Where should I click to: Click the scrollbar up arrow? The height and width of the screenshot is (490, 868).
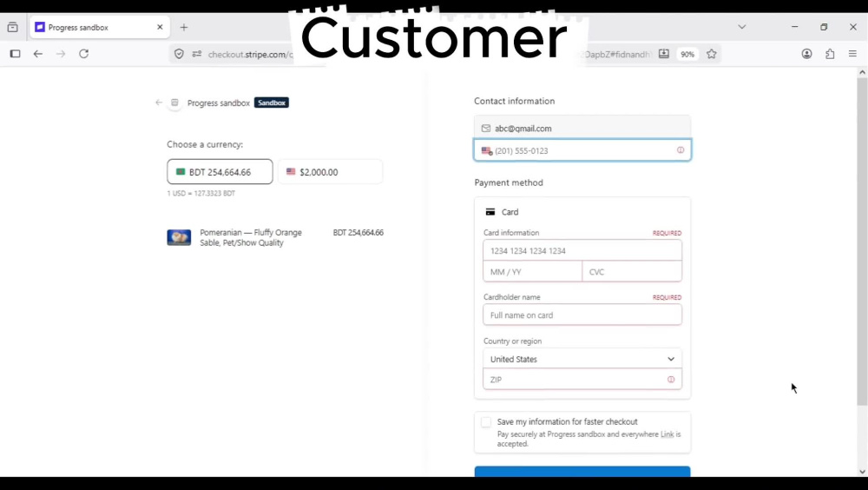[x=862, y=72]
